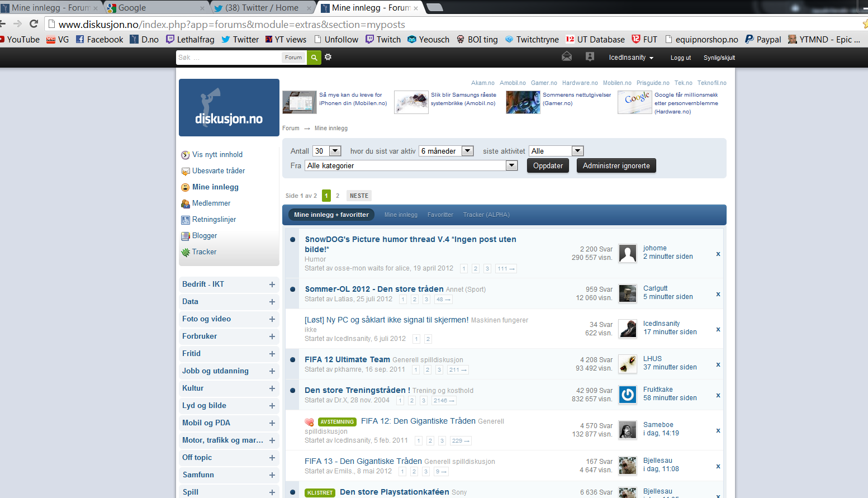
Task: Click the Forum search scope button
Action: click(293, 58)
